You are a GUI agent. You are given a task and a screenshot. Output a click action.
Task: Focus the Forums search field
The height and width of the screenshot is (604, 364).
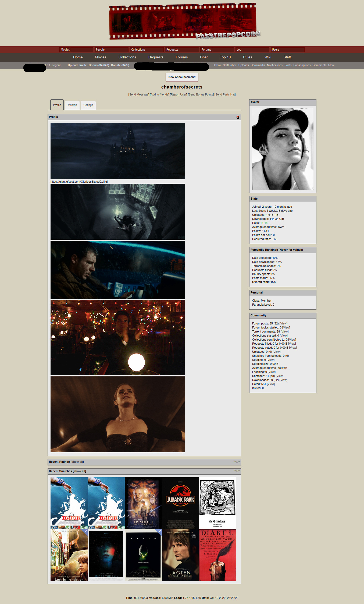(x=217, y=50)
